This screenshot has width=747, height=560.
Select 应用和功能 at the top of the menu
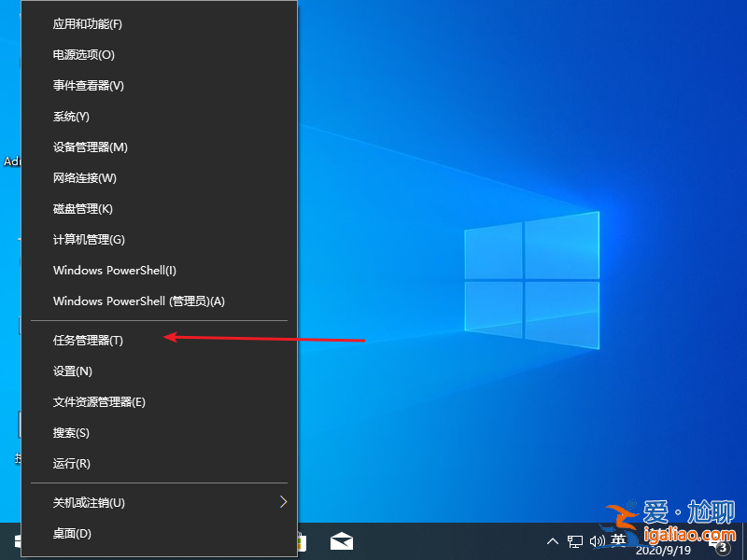coord(87,23)
